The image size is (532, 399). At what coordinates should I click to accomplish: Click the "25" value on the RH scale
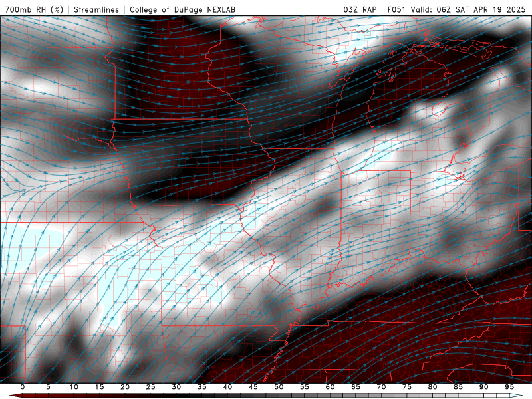(151, 387)
